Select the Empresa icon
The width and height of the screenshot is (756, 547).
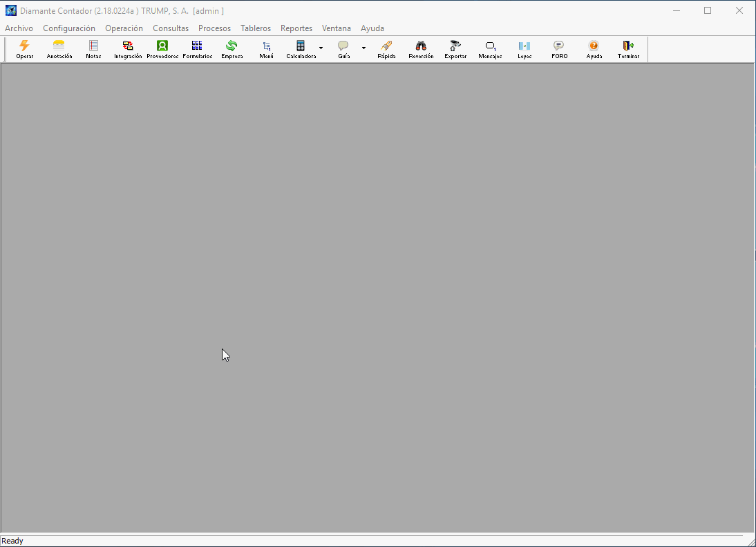[x=231, y=49]
